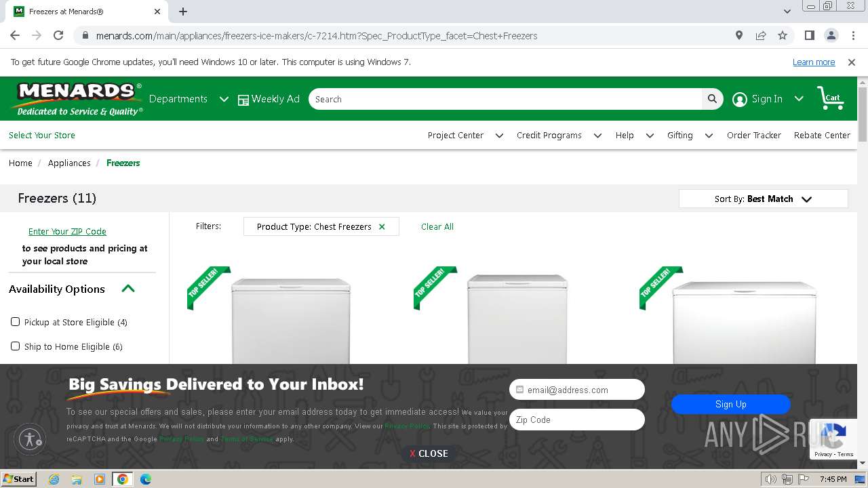The width and height of the screenshot is (868, 488).
Task: Click the browser back arrow
Action: point(15,35)
